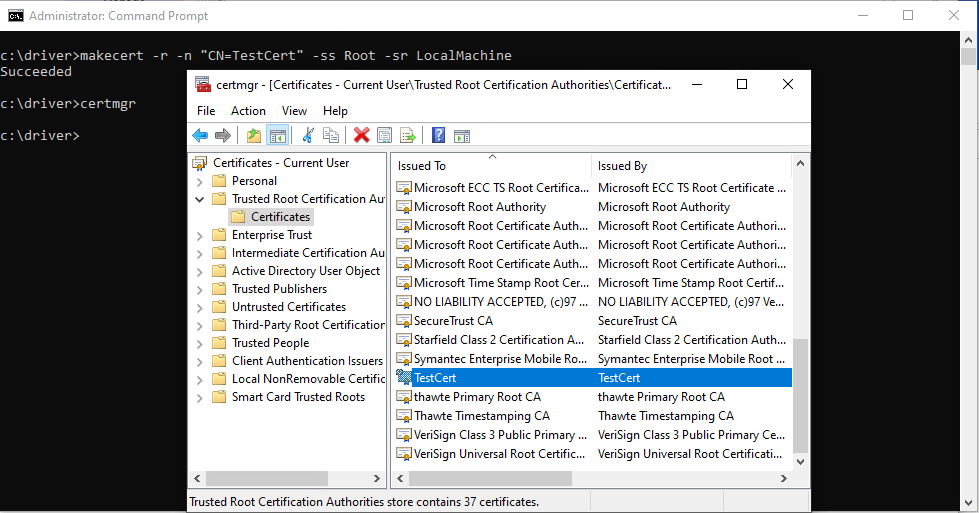
Task: Click the certificate icon beside VeriSign Class 3
Action: 404,435
